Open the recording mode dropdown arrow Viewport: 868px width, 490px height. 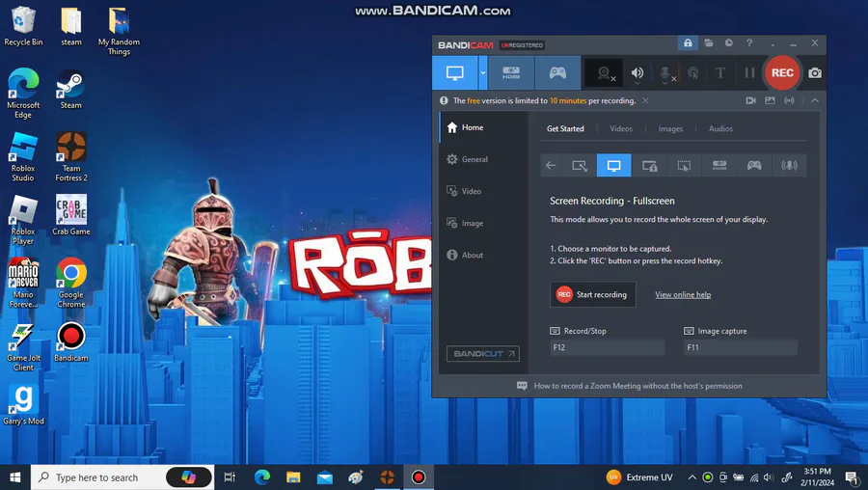[x=483, y=72]
